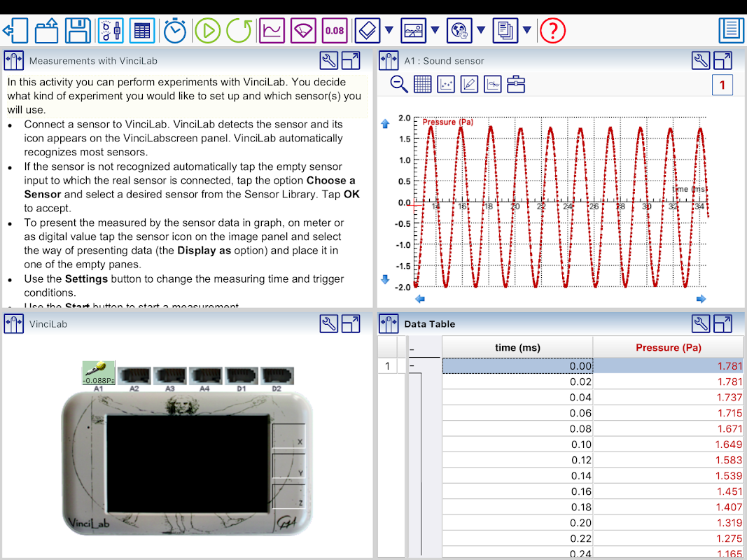Viewport: 747px width, 560px height.
Task: Open the stopwatch measurement settings
Action: click(175, 30)
